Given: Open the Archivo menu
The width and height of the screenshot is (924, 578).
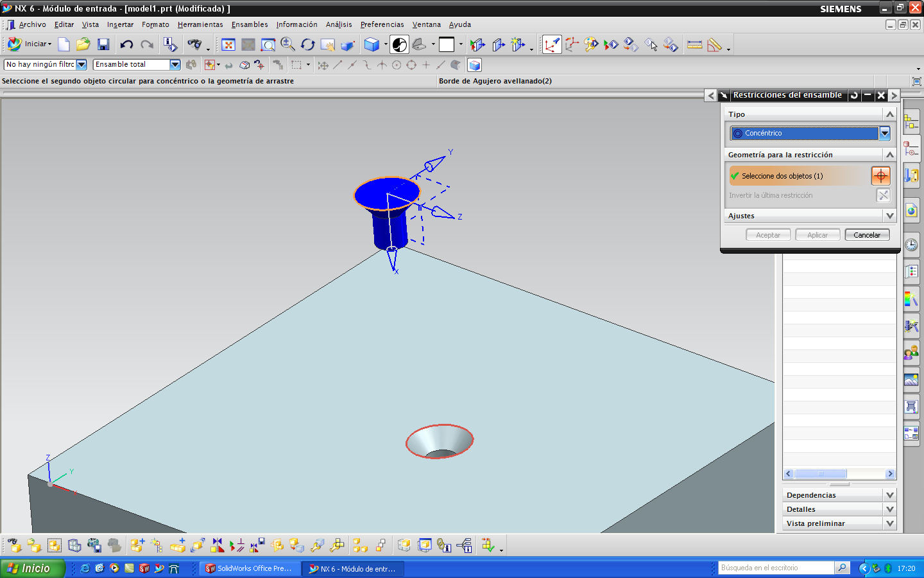Looking at the screenshot, I should (33, 24).
